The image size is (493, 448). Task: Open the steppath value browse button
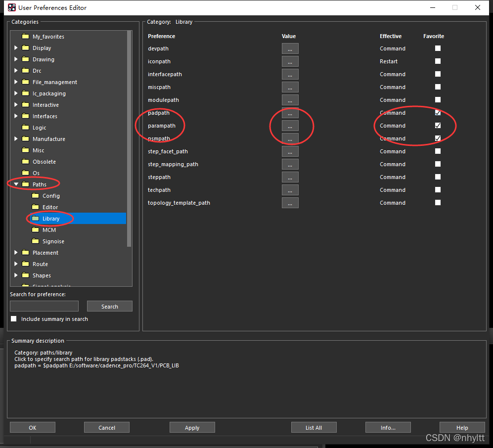point(290,177)
